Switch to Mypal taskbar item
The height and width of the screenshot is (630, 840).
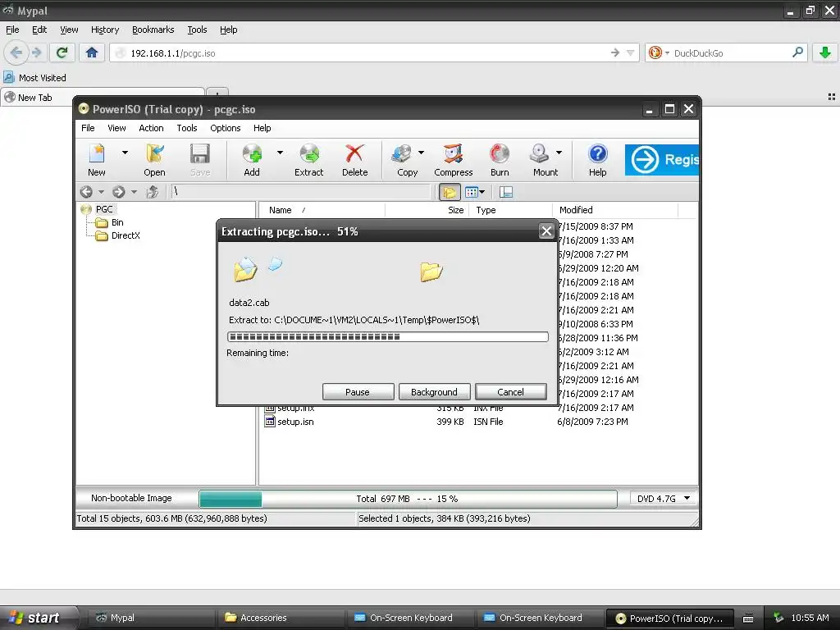(x=152, y=618)
